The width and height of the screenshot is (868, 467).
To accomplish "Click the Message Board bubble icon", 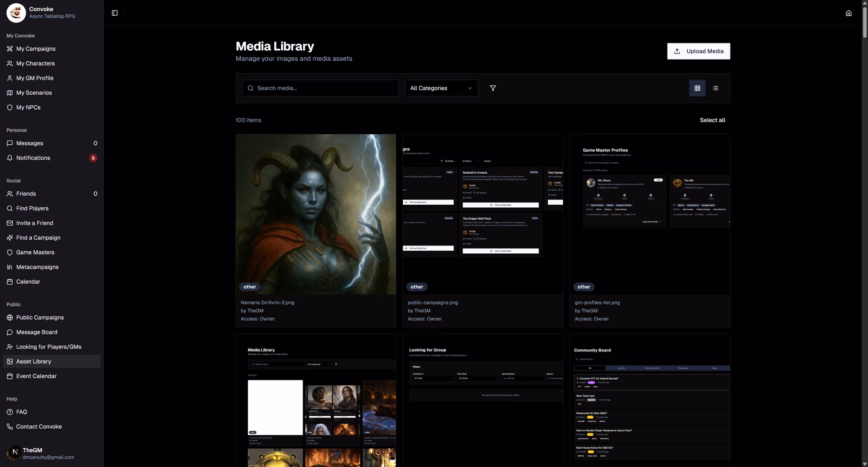I will tap(10, 332).
